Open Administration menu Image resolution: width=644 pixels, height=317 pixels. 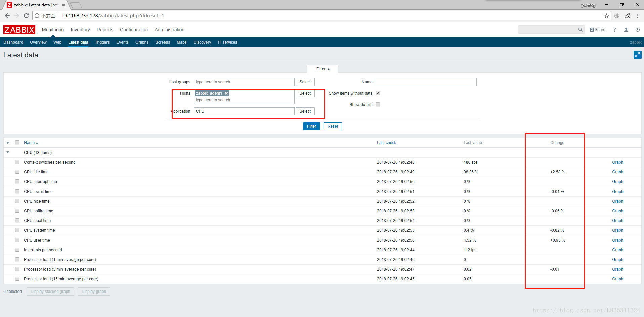pyautogui.click(x=169, y=30)
